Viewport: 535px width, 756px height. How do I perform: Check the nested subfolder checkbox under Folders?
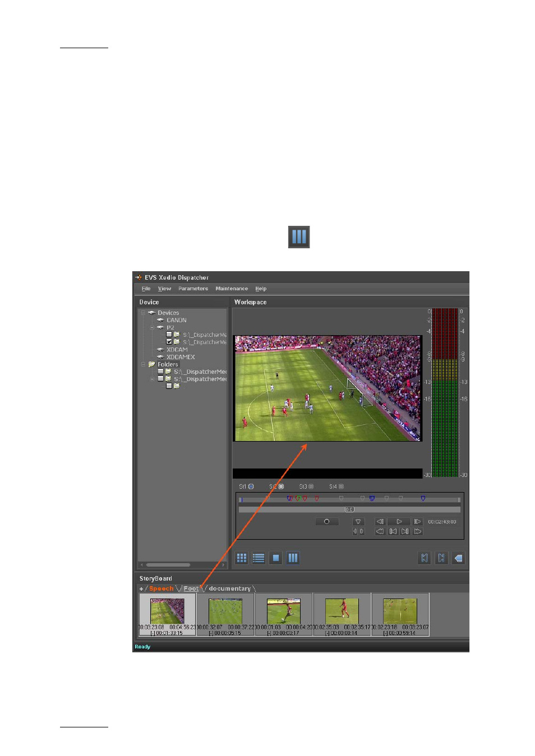click(x=169, y=386)
